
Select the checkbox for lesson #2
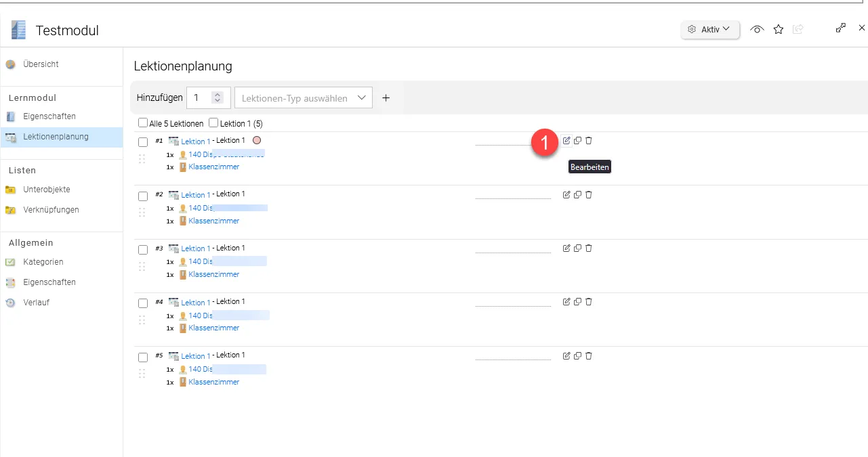(x=143, y=196)
